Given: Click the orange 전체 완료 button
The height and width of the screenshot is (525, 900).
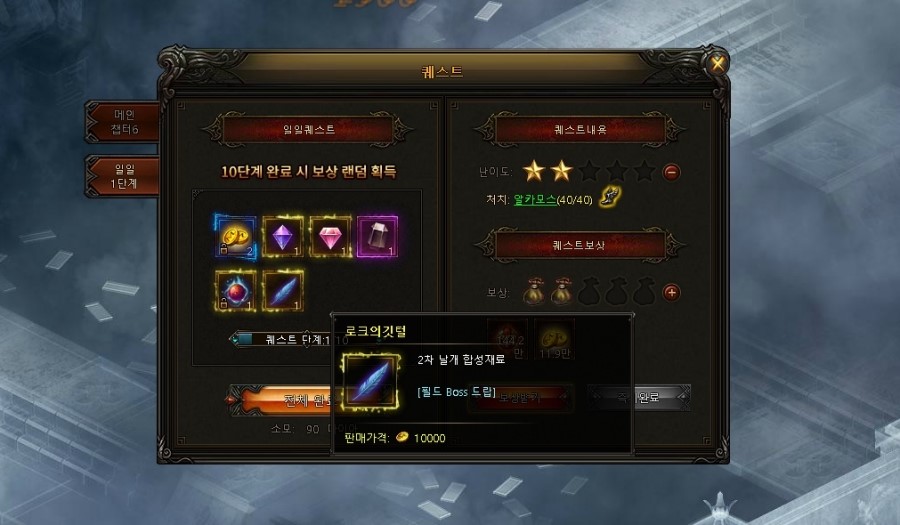Looking at the screenshot, I should pos(284,399).
